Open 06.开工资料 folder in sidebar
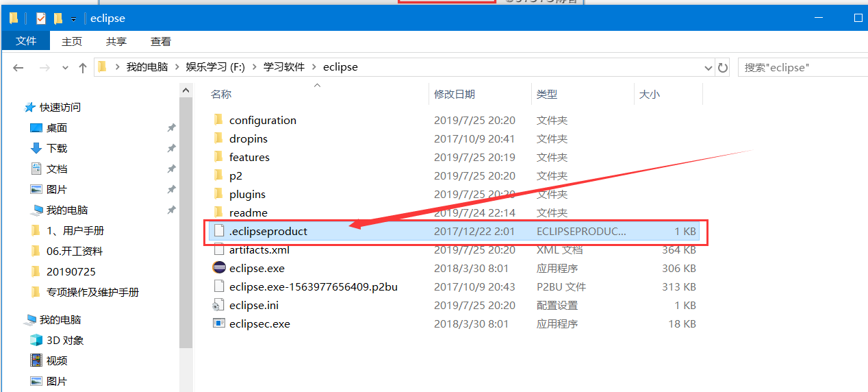The width and height of the screenshot is (868, 392). coord(75,251)
